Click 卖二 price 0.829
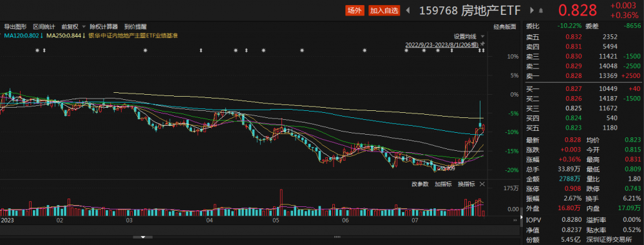This screenshot has width=644, height=245. point(573,66)
